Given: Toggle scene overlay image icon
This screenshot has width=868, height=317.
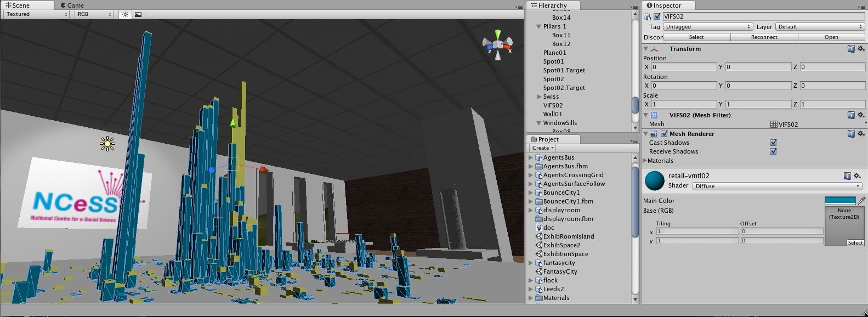Looking at the screenshot, I should [x=138, y=14].
